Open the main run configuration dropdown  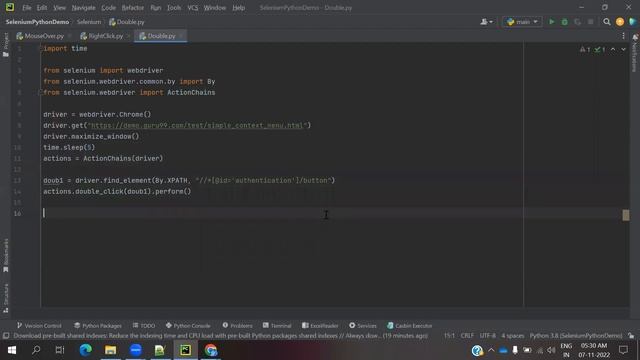coord(522,22)
